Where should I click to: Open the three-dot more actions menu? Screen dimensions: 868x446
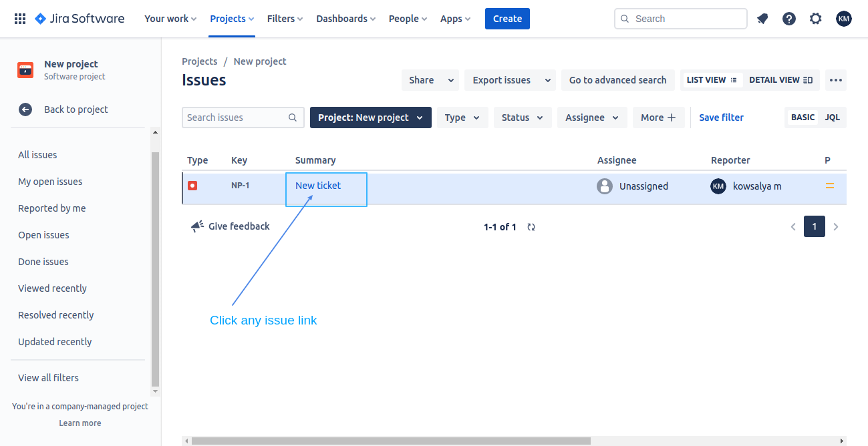[x=836, y=80]
